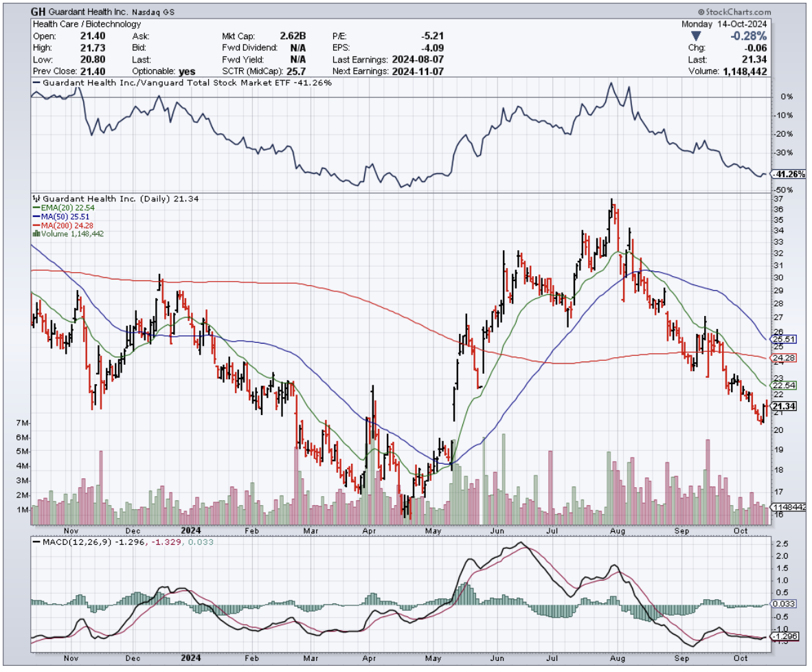Viewport: 812px width, 672px height.
Task: Click the line marker before the MACD(12,26,9) label
Action: click(37, 542)
